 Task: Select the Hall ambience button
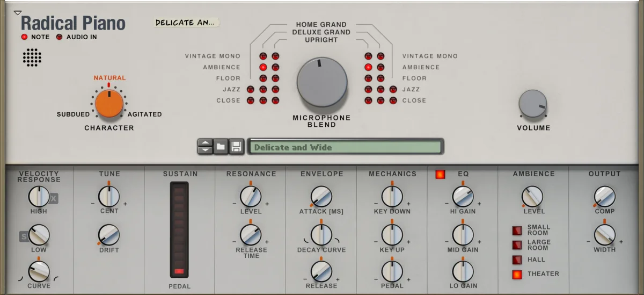pos(517,260)
